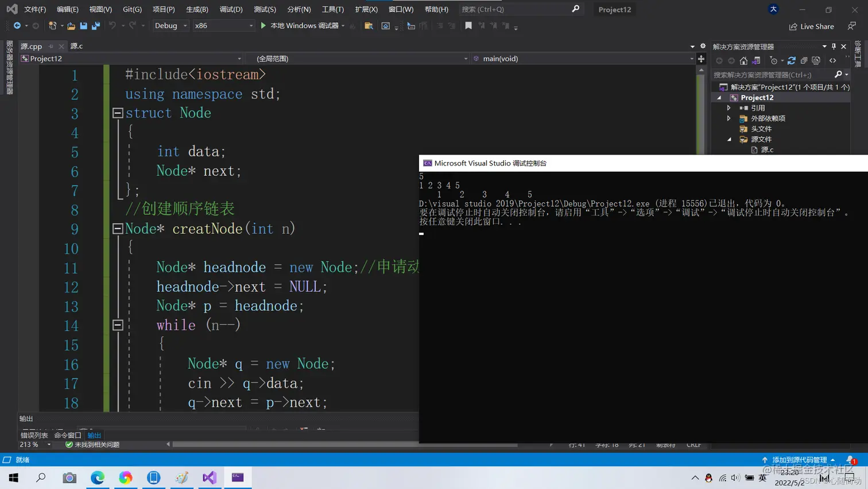
Task: Expand the 外部依赖项 node
Action: point(729,118)
